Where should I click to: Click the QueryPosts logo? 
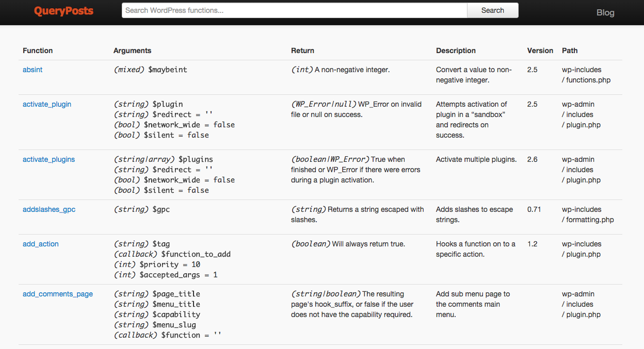click(63, 10)
